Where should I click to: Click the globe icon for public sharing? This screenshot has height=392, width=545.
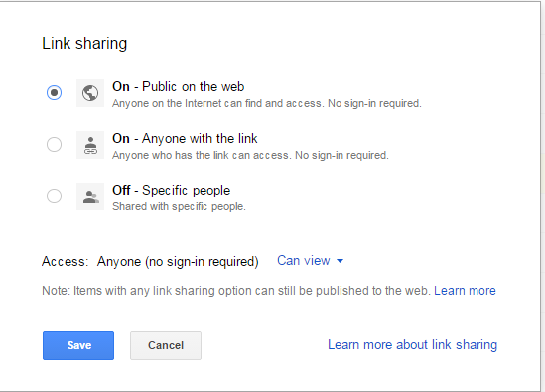pos(90,93)
